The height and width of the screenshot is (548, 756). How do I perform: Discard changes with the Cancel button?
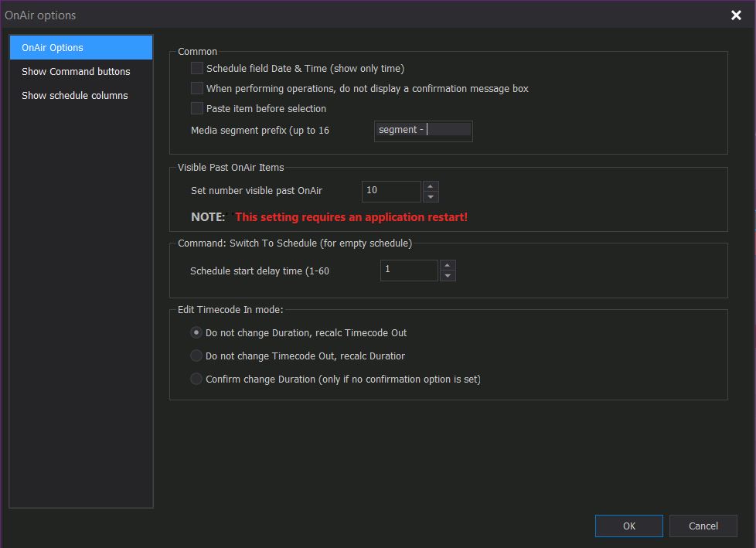click(703, 526)
